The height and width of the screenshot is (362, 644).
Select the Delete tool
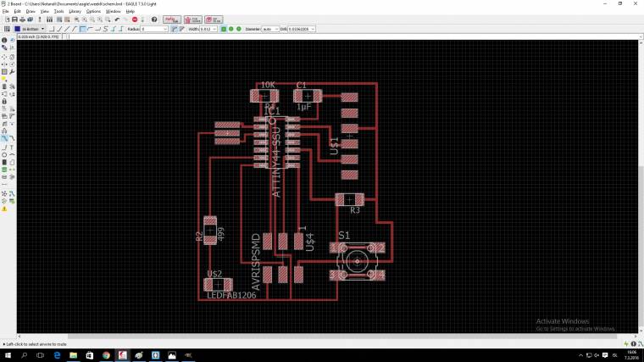coord(4,86)
